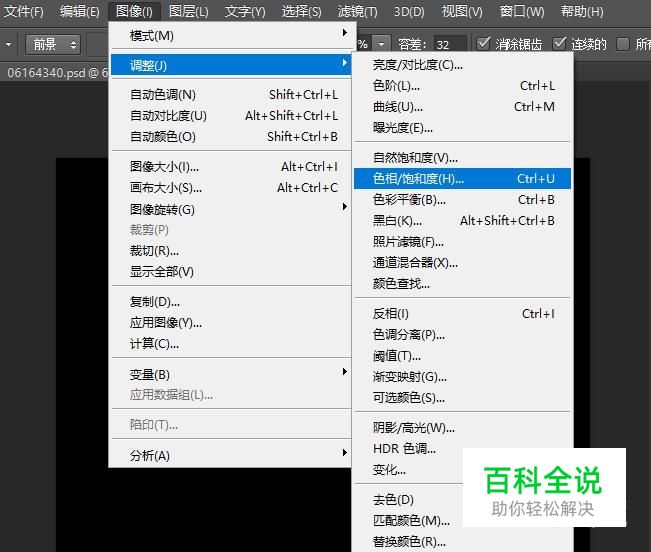Screen dimensions: 651x552
Task: Open 照片滤镜(F)... adjustment
Action: pos(463,242)
